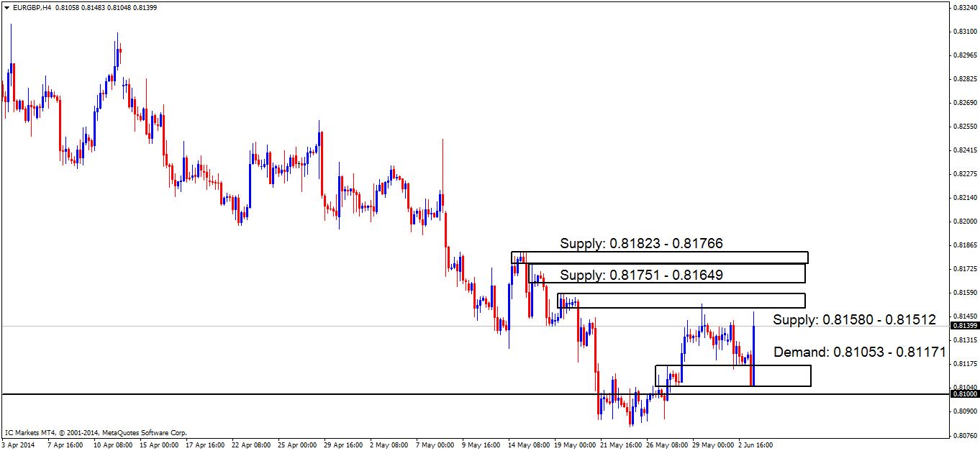The height and width of the screenshot is (451, 980).
Task: Click price axis value 0.82690
Action: [964, 103]
